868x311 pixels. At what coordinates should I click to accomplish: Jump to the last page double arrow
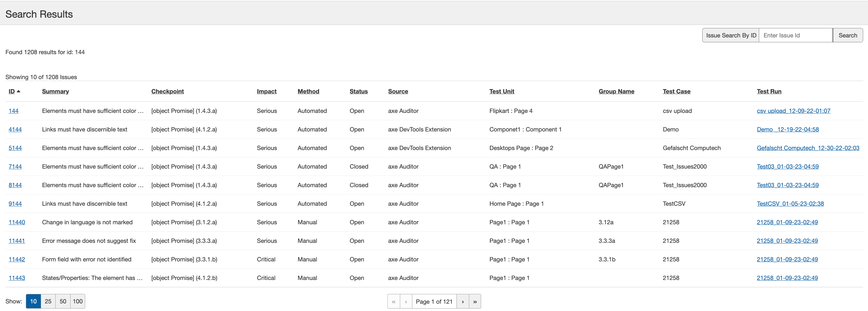(x=475, y=302)
